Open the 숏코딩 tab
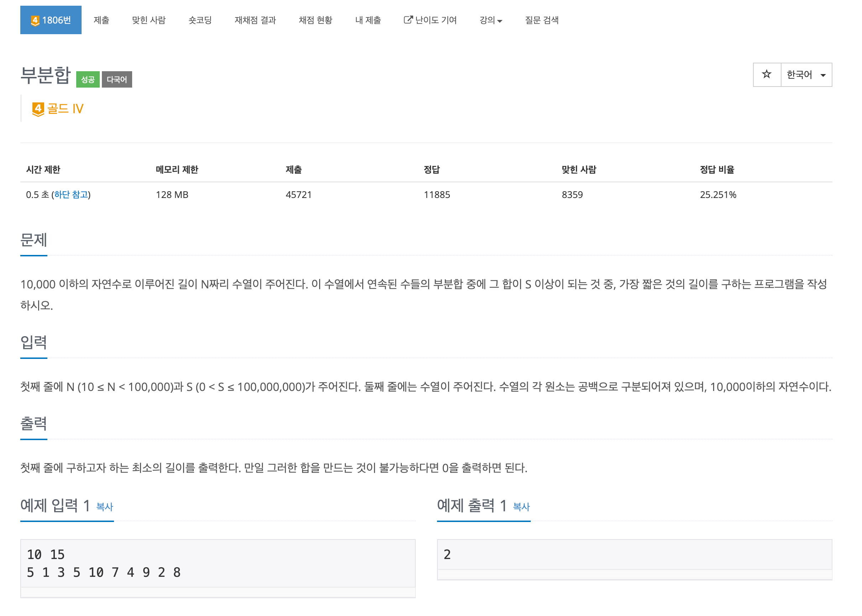Image resolution: width=862 pixels, height=616 pixels. 200,20
